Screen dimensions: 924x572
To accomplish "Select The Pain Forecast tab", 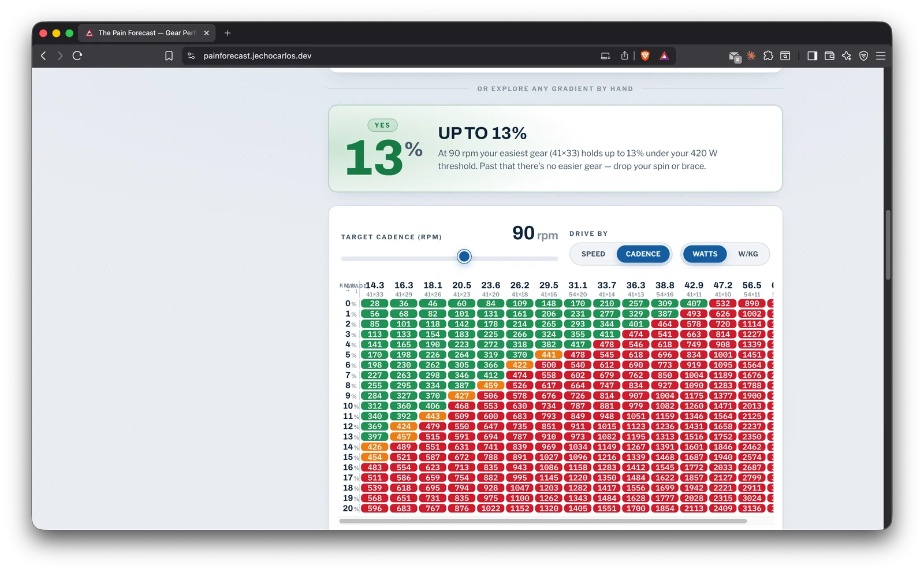I will [147, 33].
